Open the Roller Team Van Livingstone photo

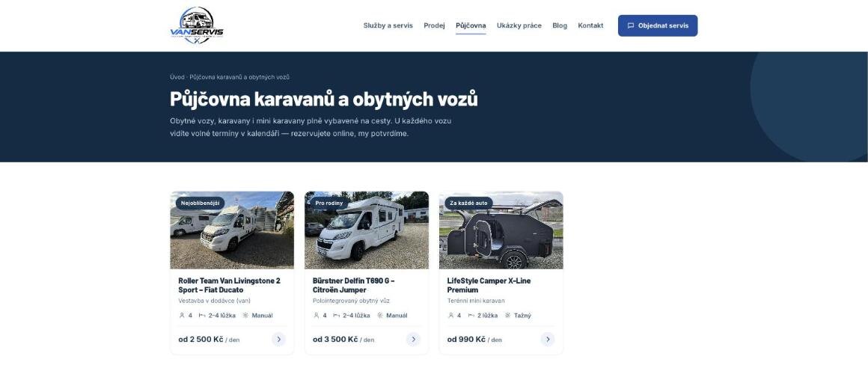232,230
